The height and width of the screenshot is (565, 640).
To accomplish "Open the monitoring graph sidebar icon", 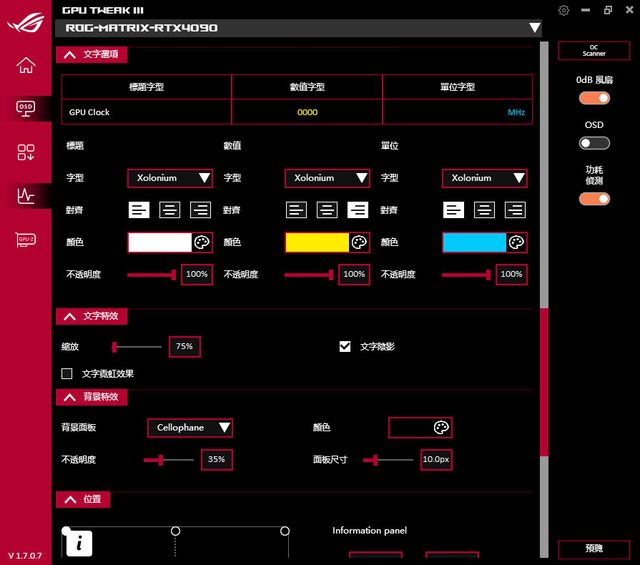I will [x=26, y=196].
